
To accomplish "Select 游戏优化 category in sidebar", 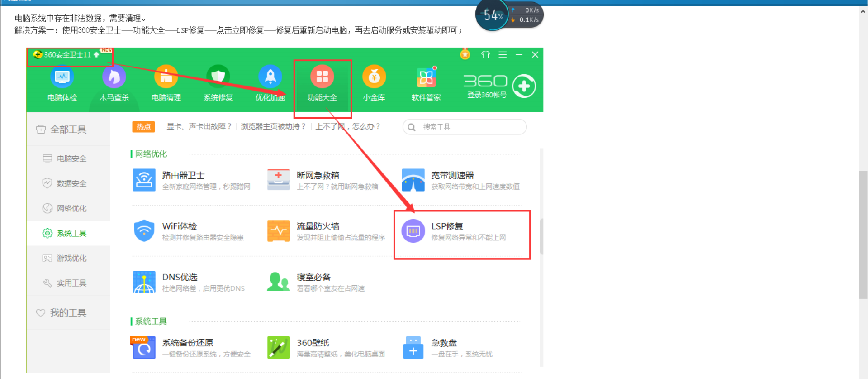I will (x=68, y=258).
